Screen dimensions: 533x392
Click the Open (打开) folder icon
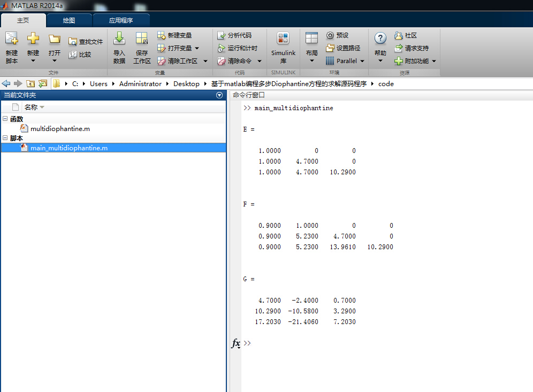(55, 39)
